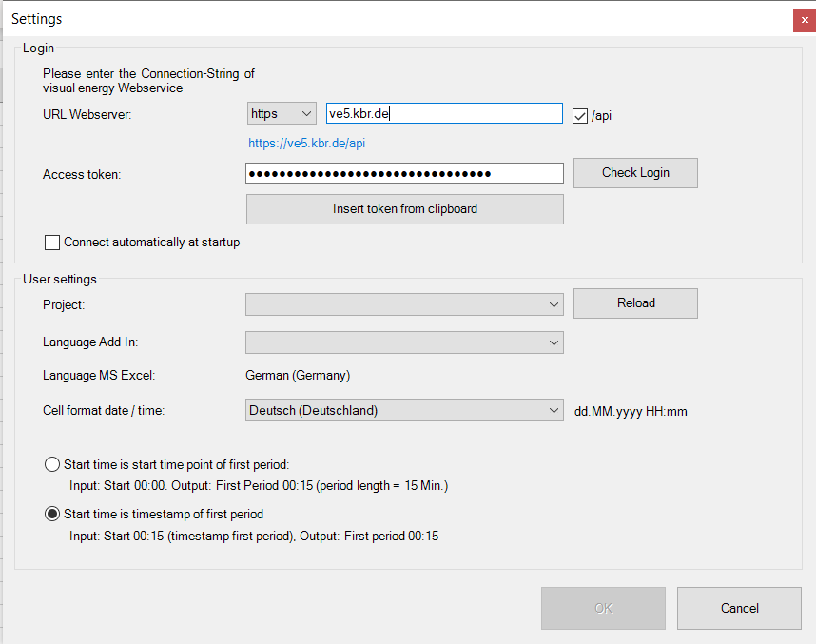Click the Settings title bar

pos(380,19)
